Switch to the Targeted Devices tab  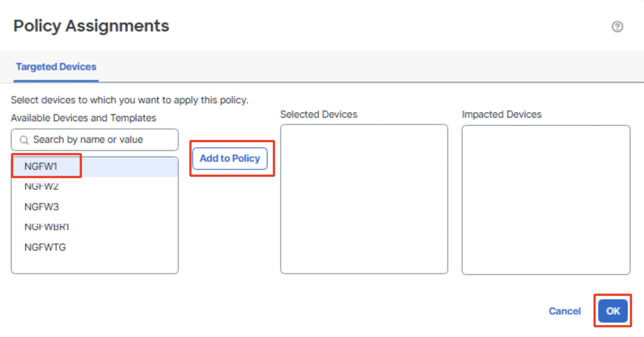tap(56, 67)
